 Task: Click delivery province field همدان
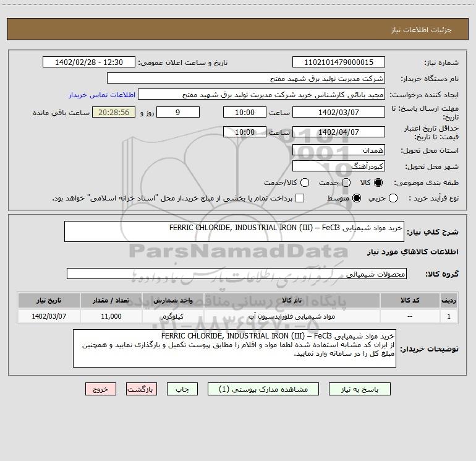click(339, 150)
